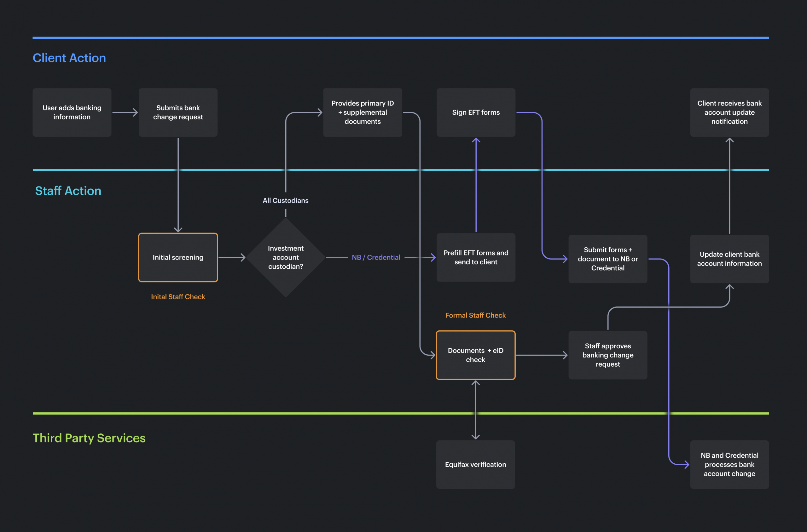Select the NB and Credential processes bank account change node

[x=729, y=465]
